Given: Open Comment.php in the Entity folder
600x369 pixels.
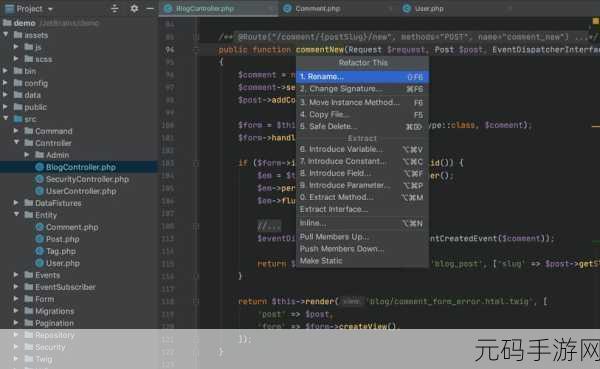Looking at the screenshot, I should 72,227.
